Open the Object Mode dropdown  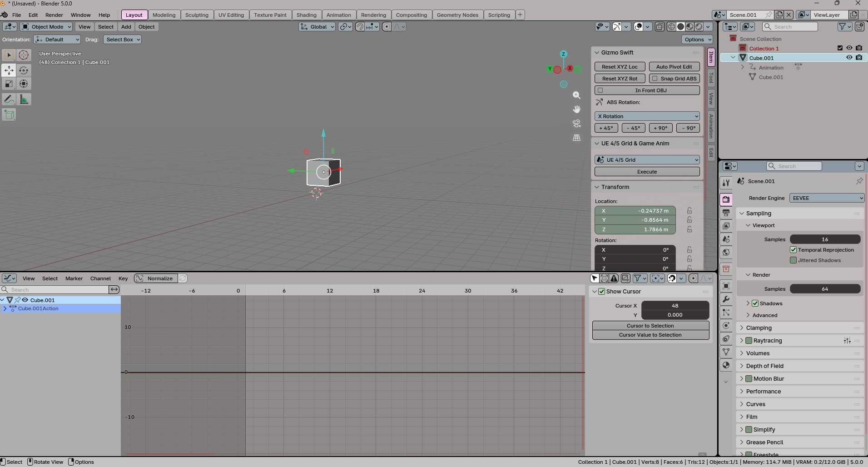[46, 27]
